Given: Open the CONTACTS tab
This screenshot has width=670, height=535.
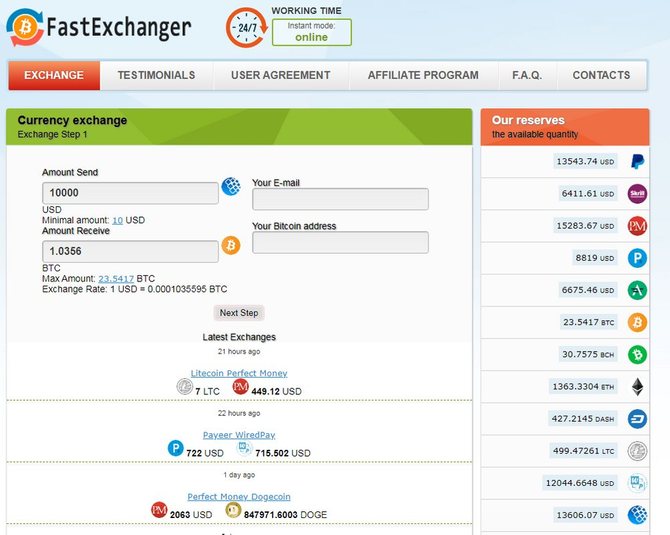Looking at the screenshot, I should click(602, 75).
